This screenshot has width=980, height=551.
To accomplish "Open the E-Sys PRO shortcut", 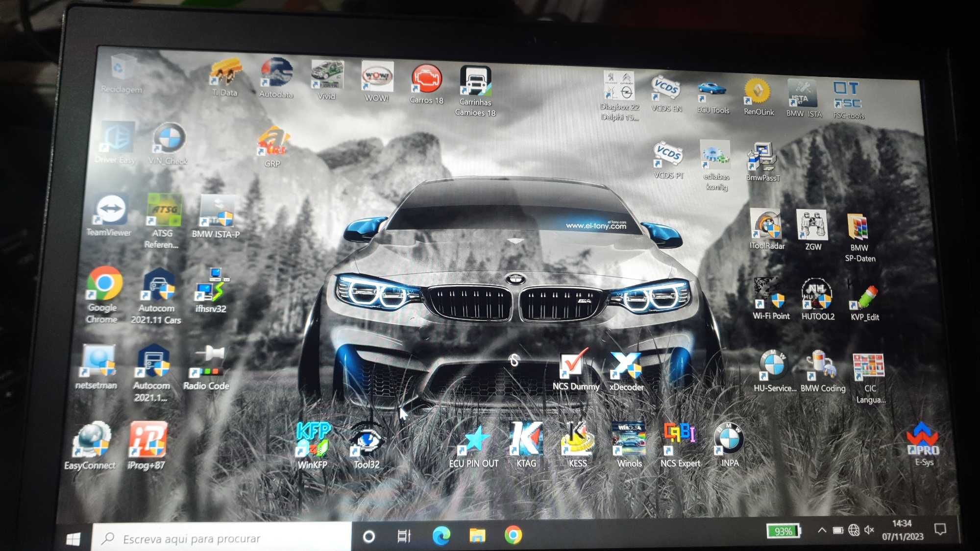I will [924, 445].
